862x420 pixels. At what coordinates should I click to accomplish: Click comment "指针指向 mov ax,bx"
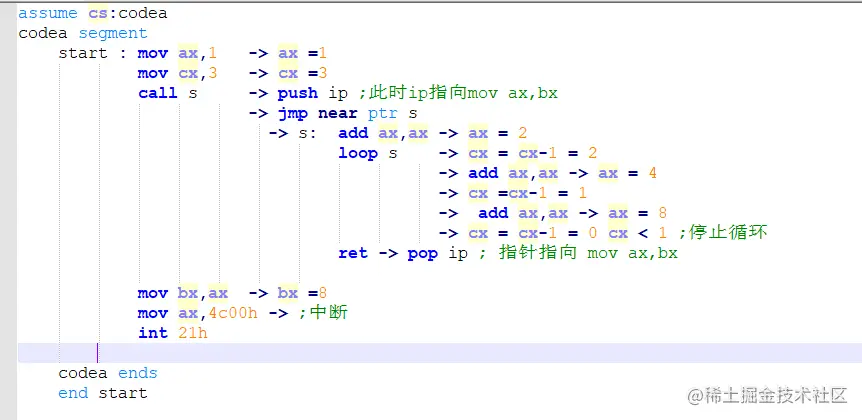pyautogui.click(x=588, y=253)
